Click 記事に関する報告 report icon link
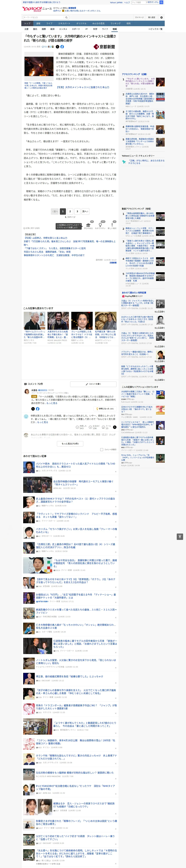 31,228
